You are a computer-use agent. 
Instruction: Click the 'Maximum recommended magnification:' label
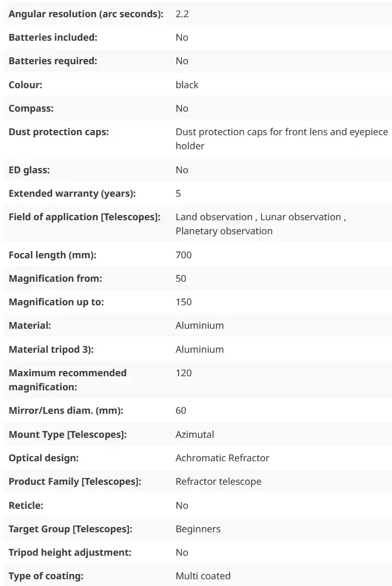click(x=68, y=380)
